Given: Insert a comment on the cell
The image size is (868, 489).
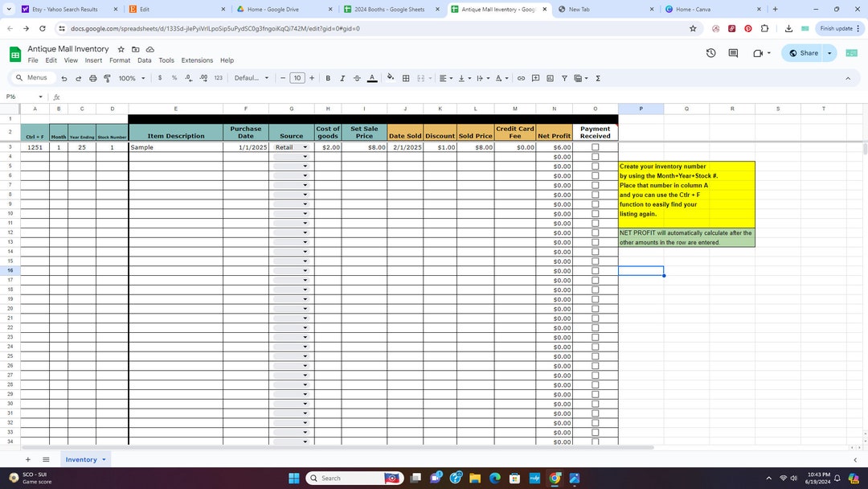Looking at the screenshot, I should pyautogui.click(x=536, y=78).
